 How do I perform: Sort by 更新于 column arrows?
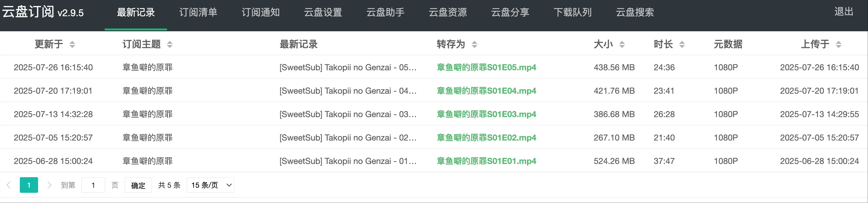click(72, 44)
